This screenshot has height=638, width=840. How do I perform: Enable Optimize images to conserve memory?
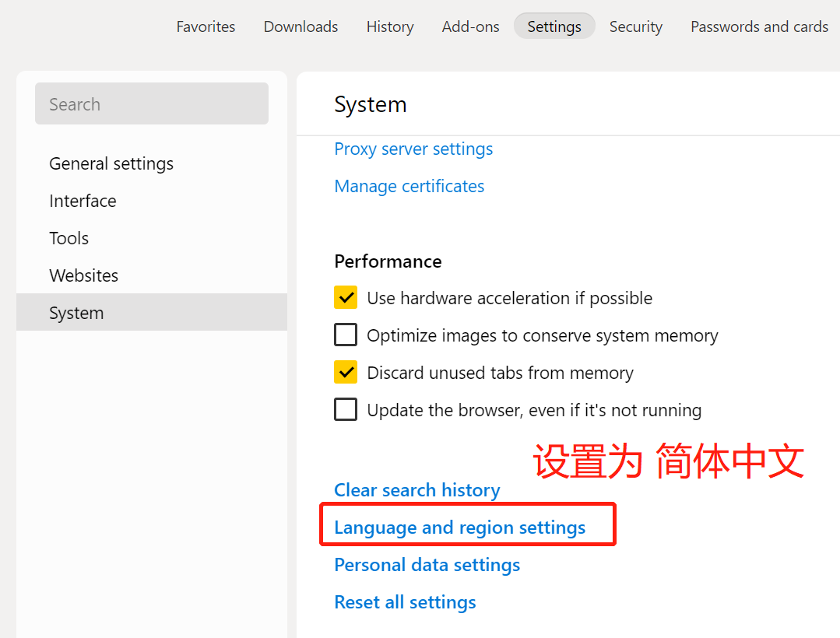click(x=346, y=335)
